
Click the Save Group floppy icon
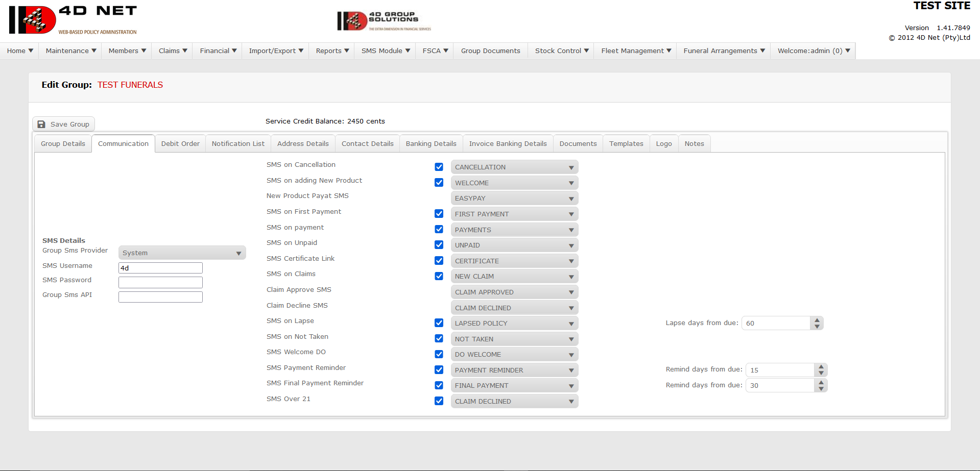pyautogui.click(x=41, y=124)
